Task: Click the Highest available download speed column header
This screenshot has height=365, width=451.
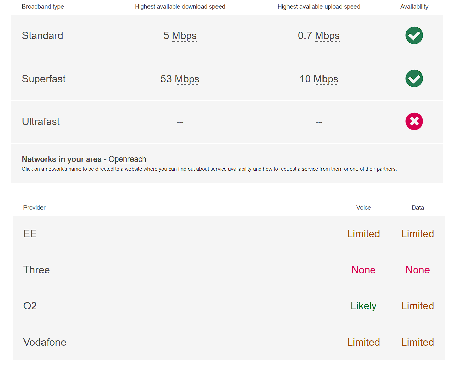Action: click(x=180, y=7)
